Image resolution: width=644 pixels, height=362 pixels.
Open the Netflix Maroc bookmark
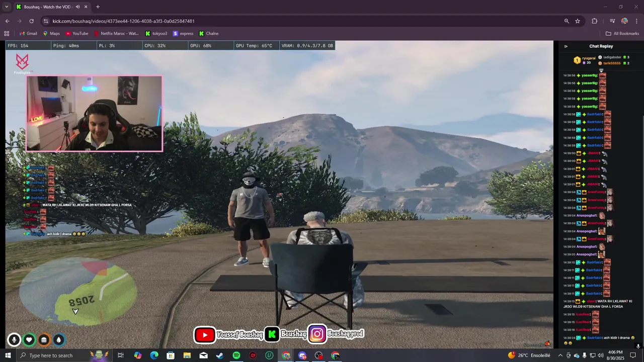(x=116, y=34)
